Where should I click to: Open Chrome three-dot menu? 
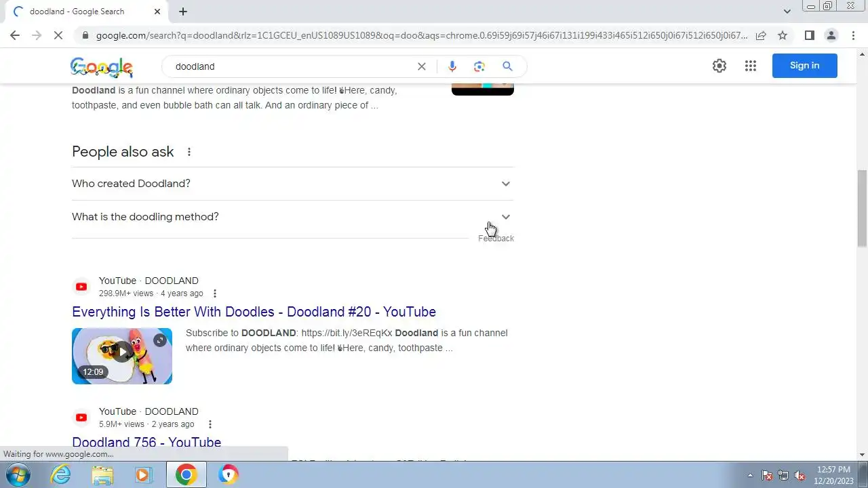point(853,35)
